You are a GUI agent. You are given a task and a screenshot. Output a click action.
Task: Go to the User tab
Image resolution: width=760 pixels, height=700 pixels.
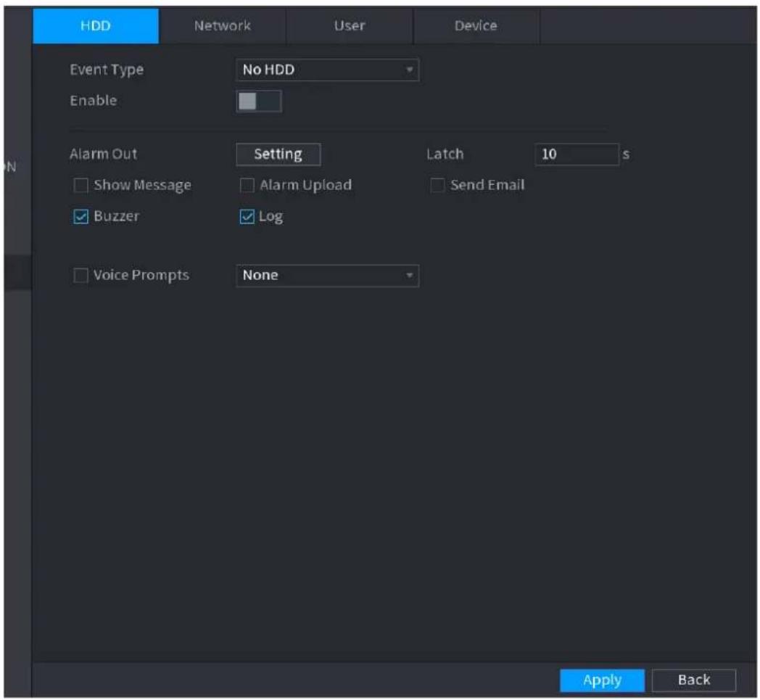coord(349,25)
